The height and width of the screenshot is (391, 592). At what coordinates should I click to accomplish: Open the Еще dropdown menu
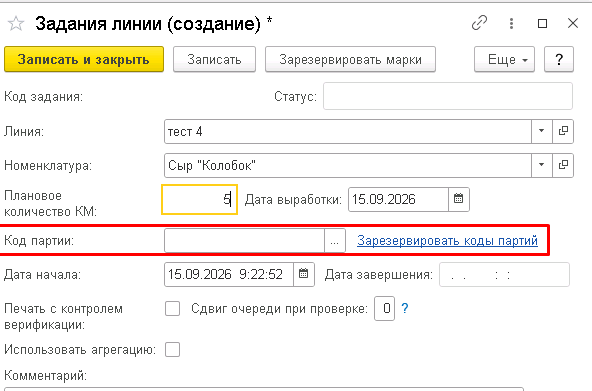tap(504, 59)
